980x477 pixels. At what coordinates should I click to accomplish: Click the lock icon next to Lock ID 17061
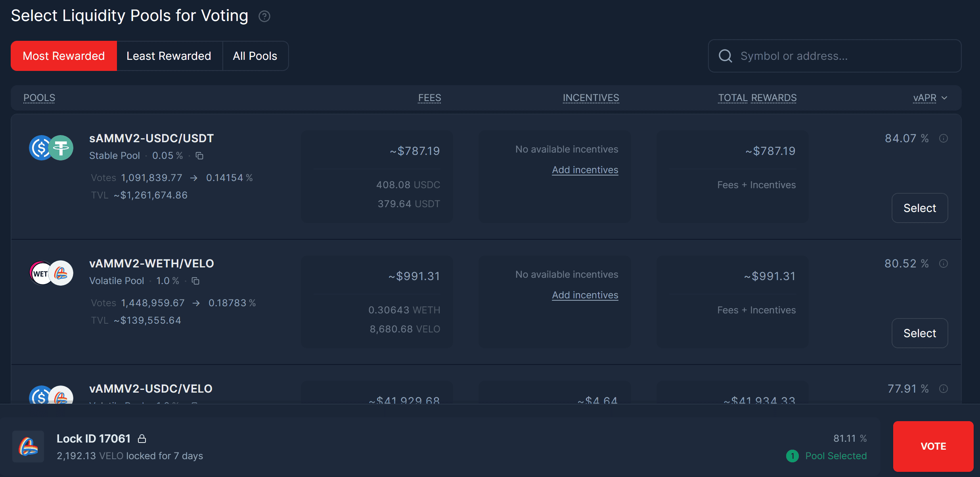(x=142, y=439)
